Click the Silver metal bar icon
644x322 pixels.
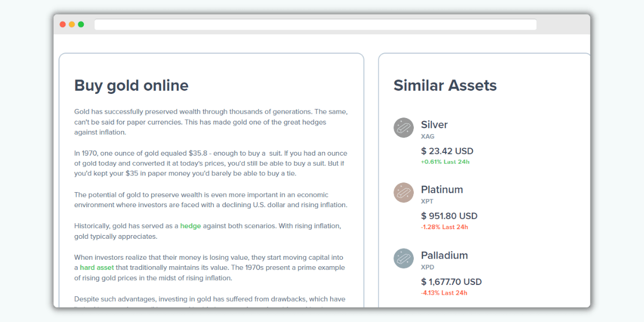point(404,128)
